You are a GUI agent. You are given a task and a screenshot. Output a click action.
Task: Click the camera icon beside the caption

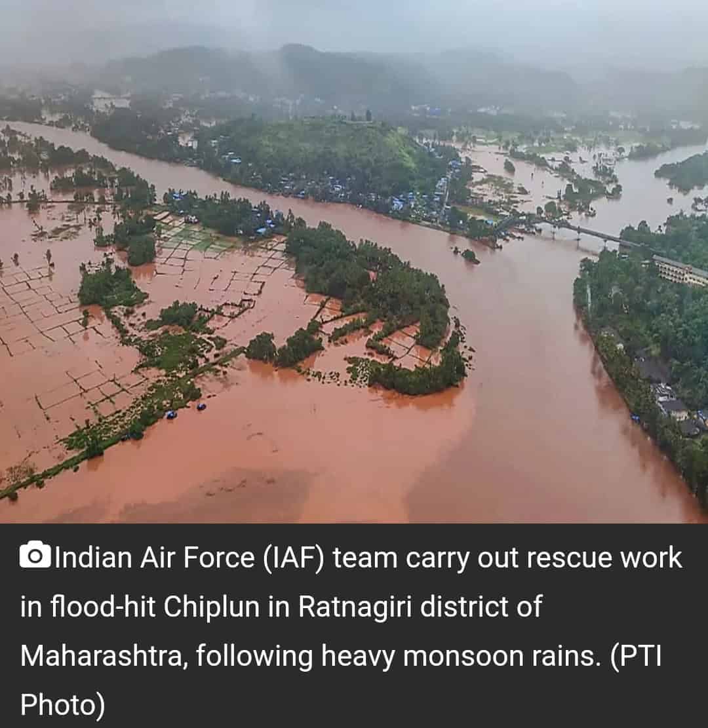click(35, 554)
